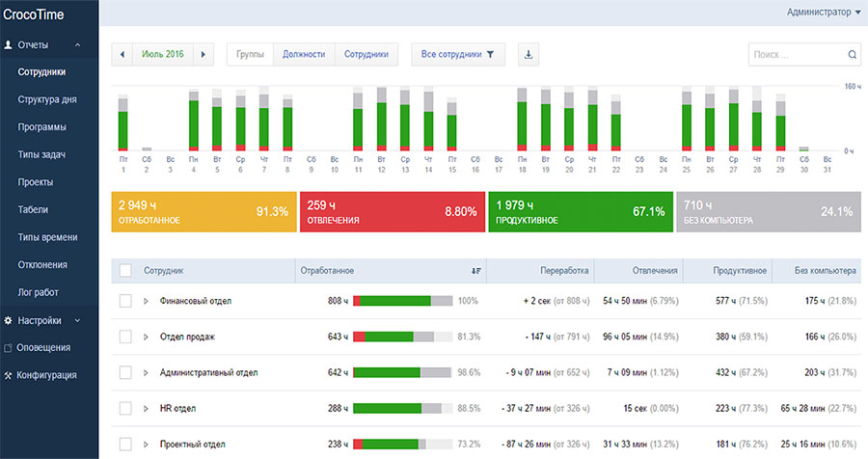Click the Настройки gear icon in sidebar
868x459 pixels.
(x=9, y=320)
